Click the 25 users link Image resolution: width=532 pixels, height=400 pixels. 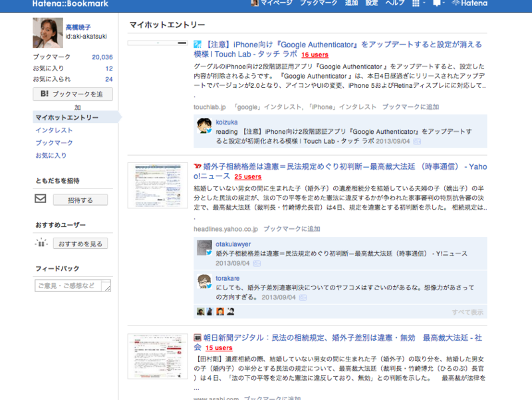pos(247,176)
